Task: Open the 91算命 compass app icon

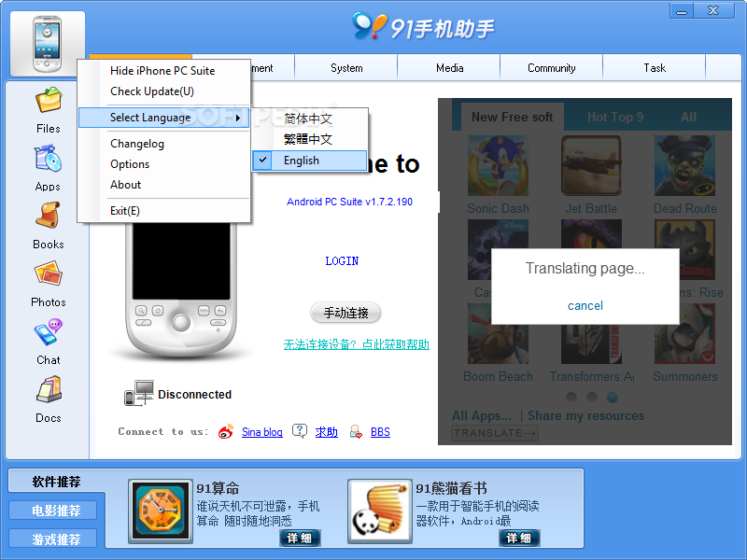Action: click(161, 511)
